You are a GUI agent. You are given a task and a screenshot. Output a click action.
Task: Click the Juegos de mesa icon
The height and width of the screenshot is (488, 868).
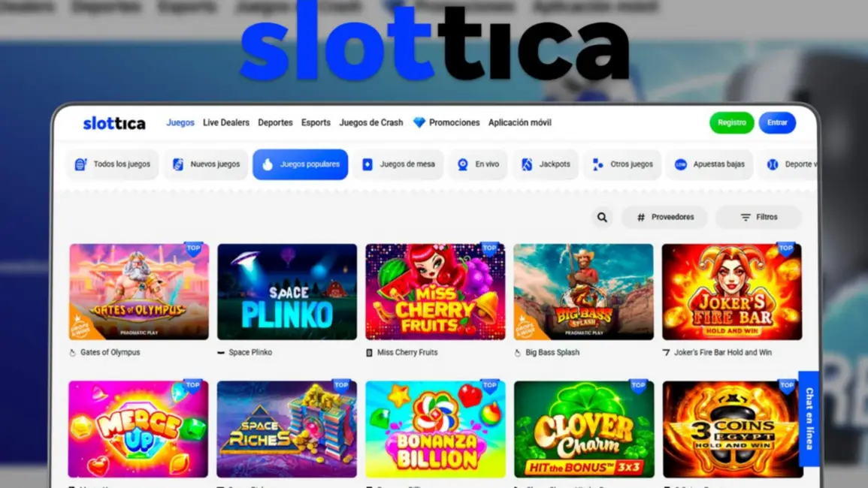click(367, 164)
